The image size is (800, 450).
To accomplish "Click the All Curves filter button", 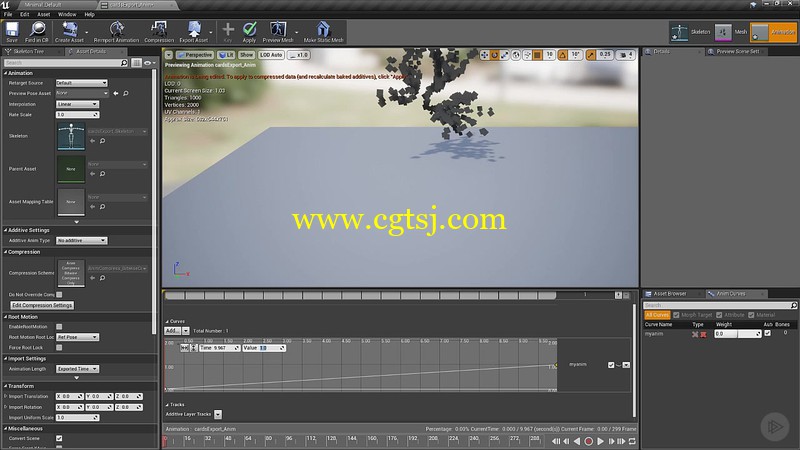I will 657,315.
